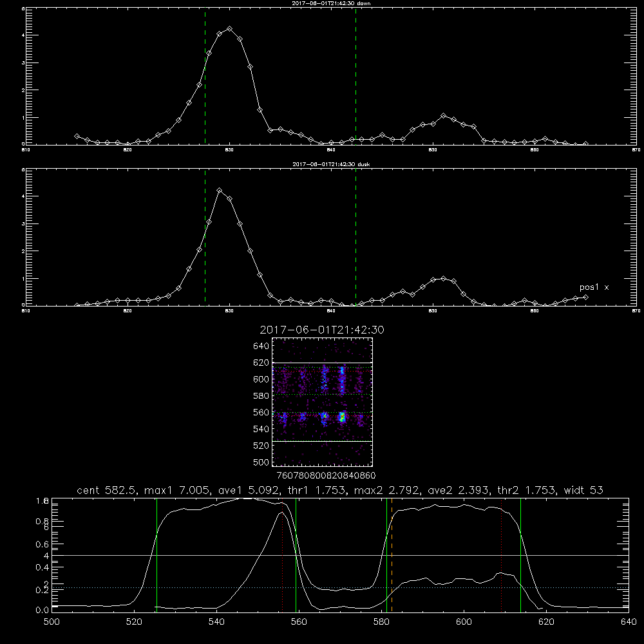Image resolution: width=644 pixels, height=644 pixels.
Task: Click the 0.4 label on bottom plot y-axis
Action: (x=43, y=567)
